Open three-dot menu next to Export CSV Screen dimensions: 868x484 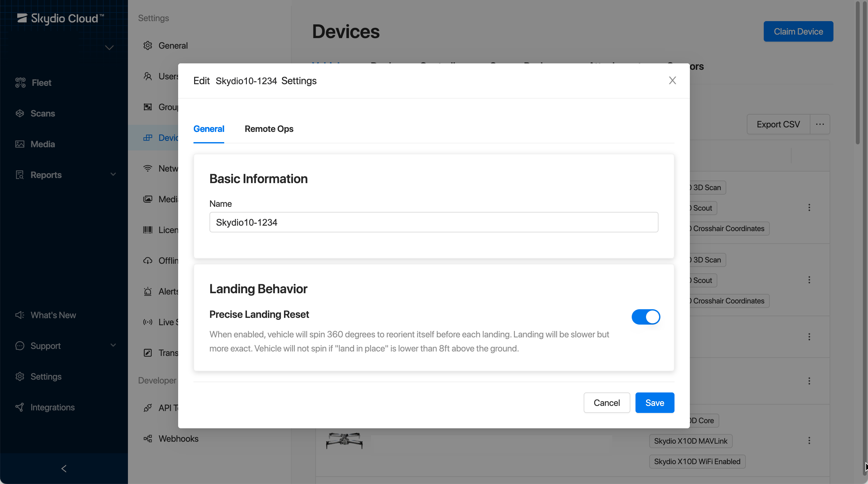coord(820,124)
